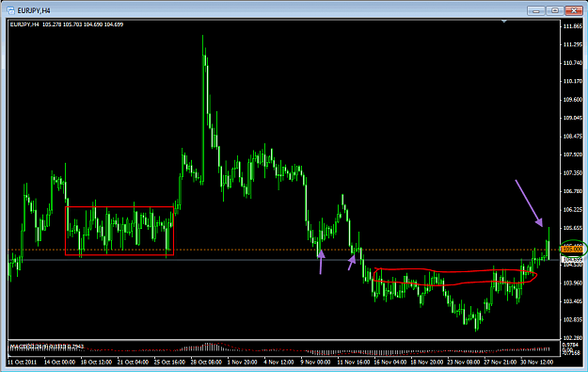The height and width of the screenshot is (372, 588).
Task: Click the 103.405 price axis label
Action: tap(573, 301)
